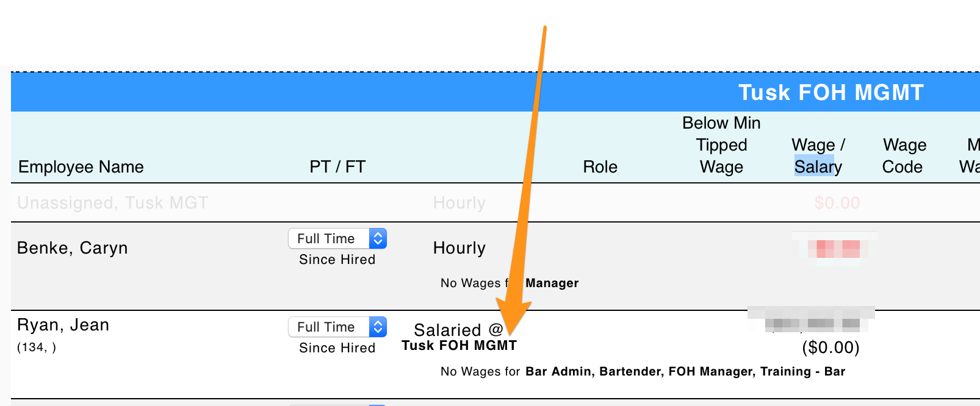Click Hourly pay type for Benke, Caryn
Screen dimensions: 980x406
pyautogui.click(x=459, y=248)
